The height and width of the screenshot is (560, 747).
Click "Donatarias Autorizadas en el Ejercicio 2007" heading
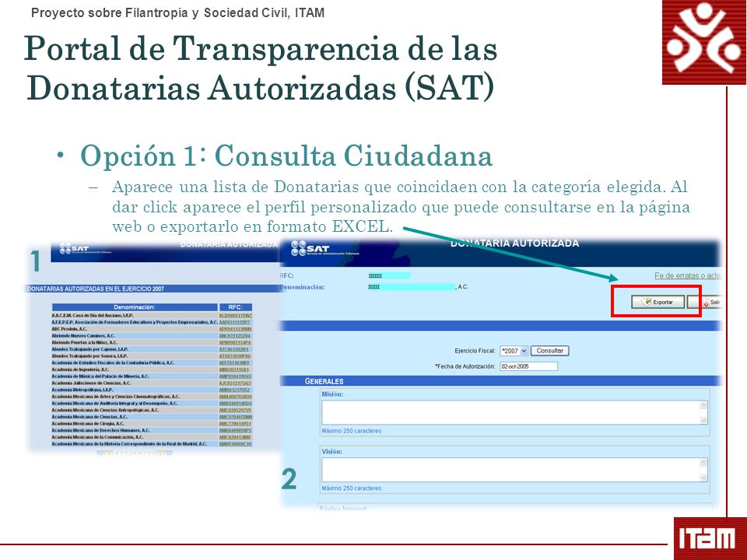click(96, 289)
